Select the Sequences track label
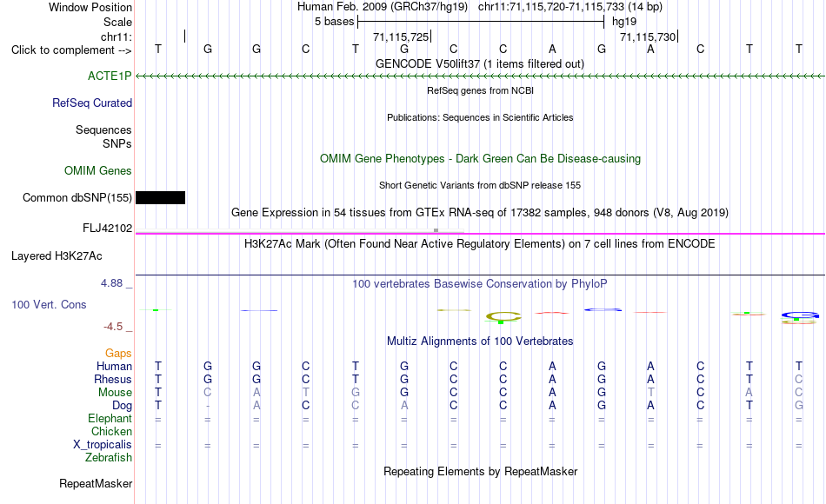The height and width of the screenshot is (504, 826). (103, 129)
